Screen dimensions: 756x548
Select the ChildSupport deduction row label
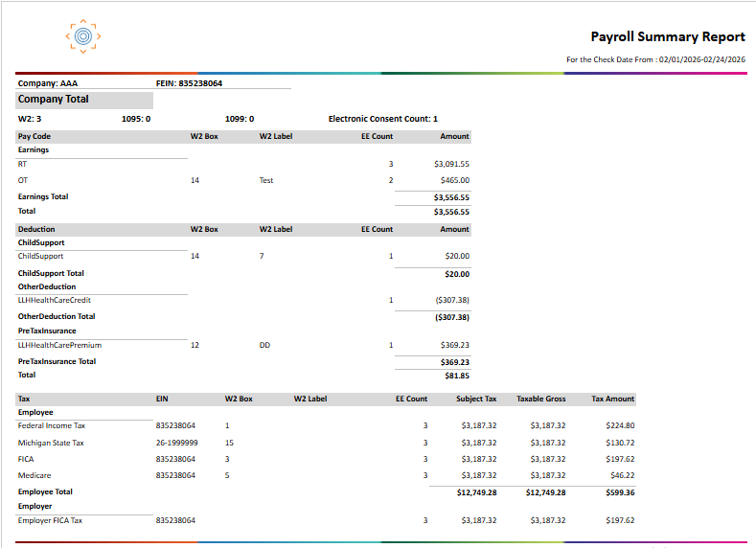[x=40, y=256]
